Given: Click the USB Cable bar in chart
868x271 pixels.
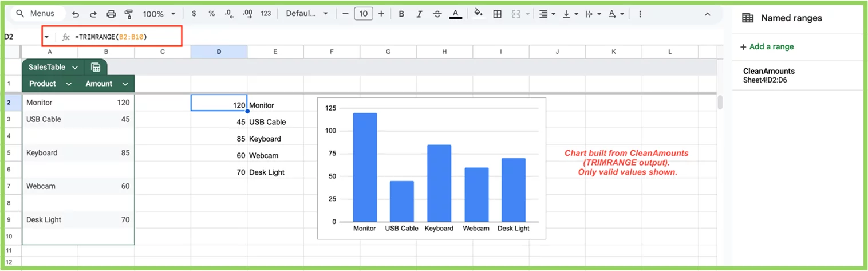Looking at the screenshot, I should tap(402, 202).
